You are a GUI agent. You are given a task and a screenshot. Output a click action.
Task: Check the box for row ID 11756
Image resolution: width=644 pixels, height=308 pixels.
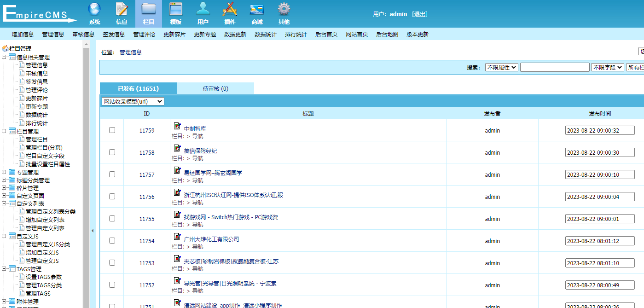tap(112, 197)
